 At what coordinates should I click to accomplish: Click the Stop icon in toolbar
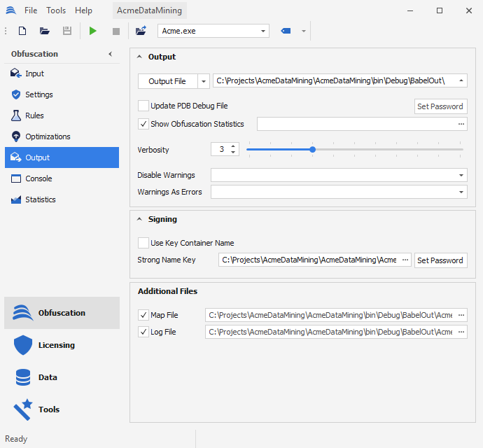tap(116, 31)
